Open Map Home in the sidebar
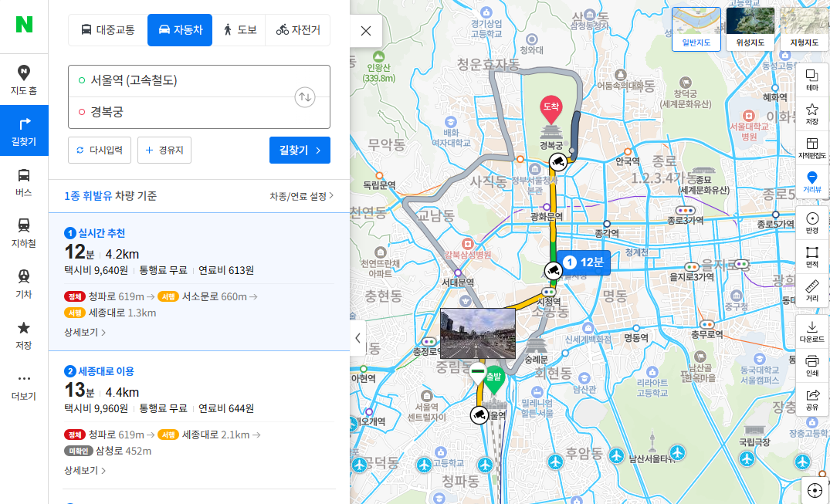Viewport: 830px width, 504px height. click(x=24, y=80)
